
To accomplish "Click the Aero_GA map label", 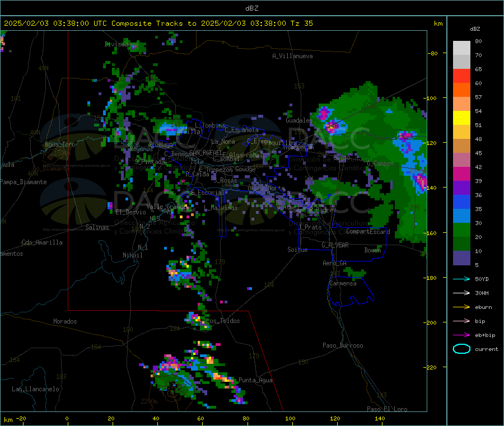I will (335, 263).
